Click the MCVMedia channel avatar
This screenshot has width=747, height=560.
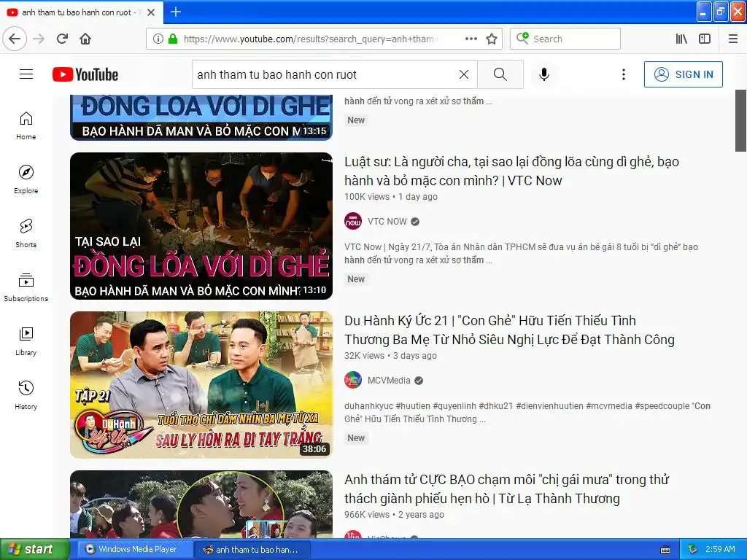[x=353, y=381]
